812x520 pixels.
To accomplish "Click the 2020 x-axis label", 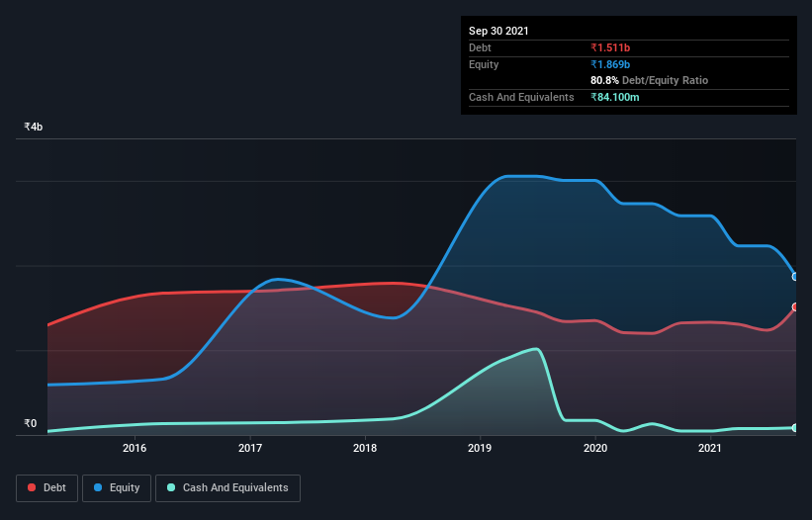I will point(595,448).
